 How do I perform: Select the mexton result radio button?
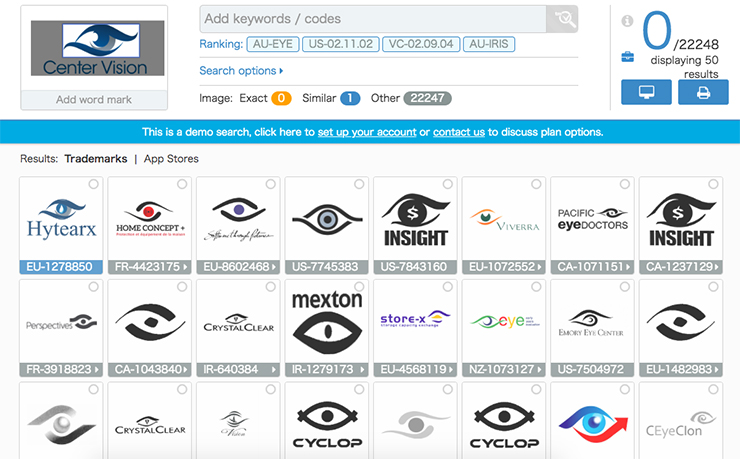(359, 286)
